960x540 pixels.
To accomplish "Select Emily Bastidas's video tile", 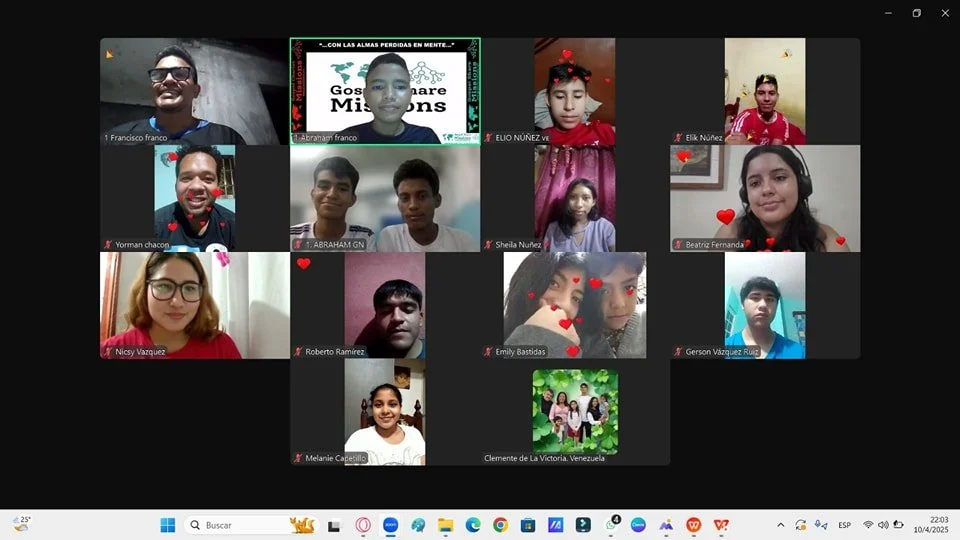I will coord(575,306).
